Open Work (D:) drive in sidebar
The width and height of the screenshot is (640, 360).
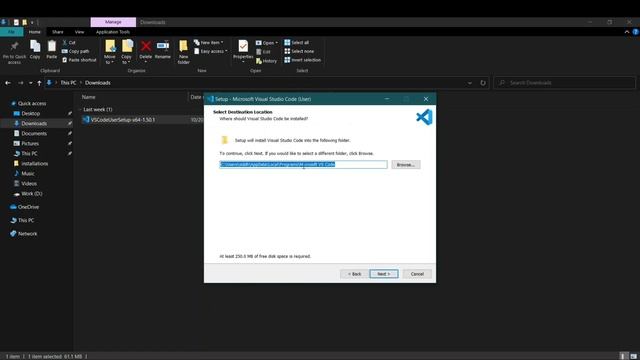[31, 194]
